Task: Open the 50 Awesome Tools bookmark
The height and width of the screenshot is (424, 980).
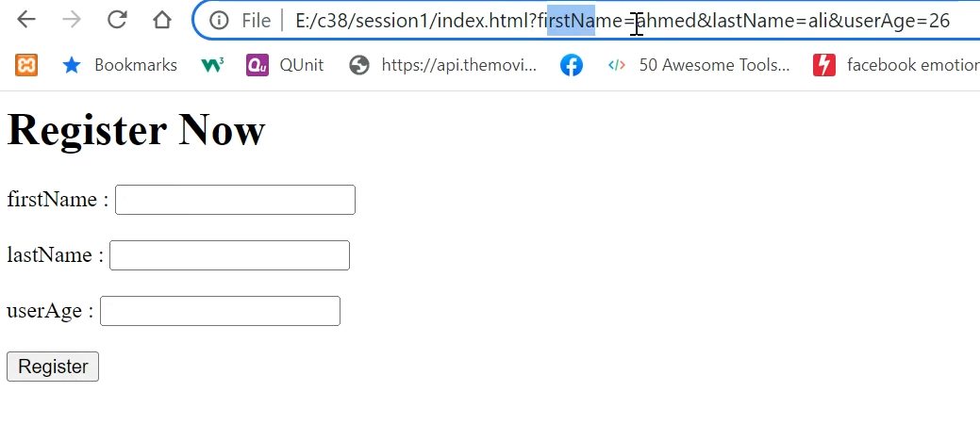Action: point(698,65)
